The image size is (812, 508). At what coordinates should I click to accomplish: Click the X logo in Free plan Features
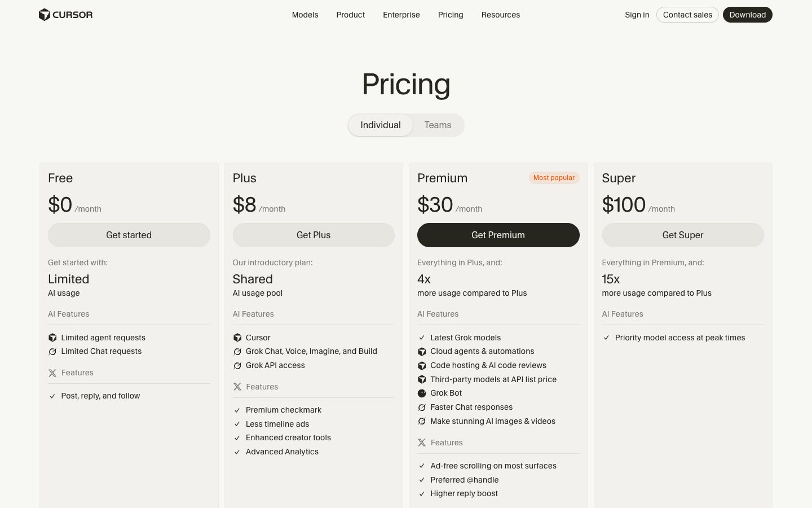click(52, 373)
